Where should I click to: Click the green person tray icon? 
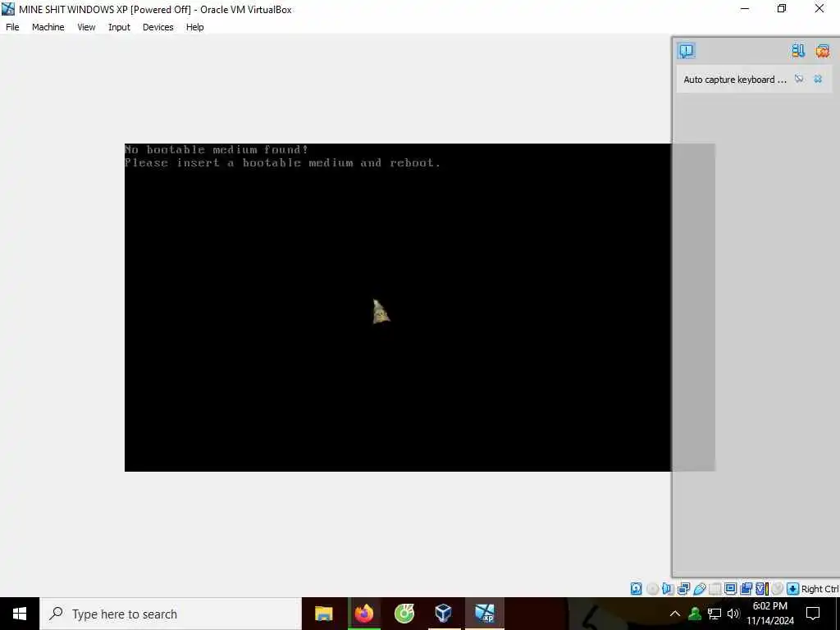point(695,614)
